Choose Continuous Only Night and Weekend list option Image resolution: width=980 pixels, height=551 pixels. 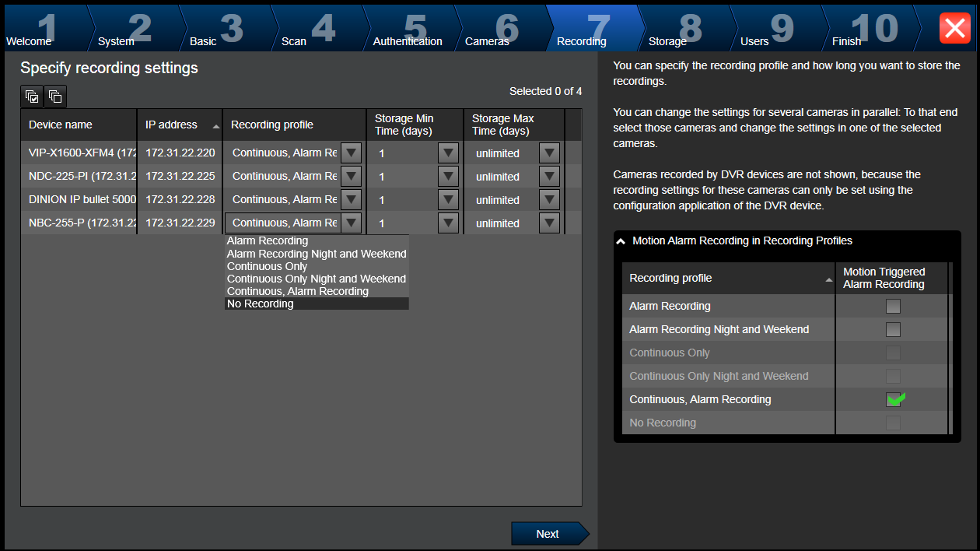tap(317, 279)
